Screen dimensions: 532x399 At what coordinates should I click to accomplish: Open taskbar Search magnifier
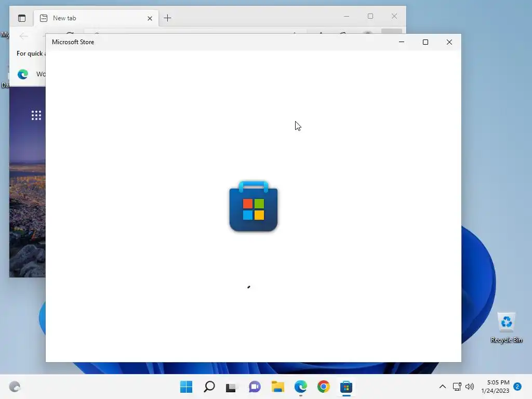pyautogui.click(x=209, y=387)
